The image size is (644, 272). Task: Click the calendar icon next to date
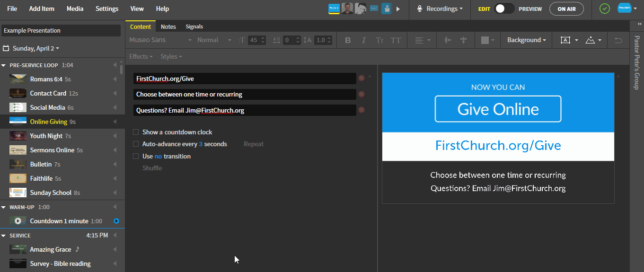coord(6,48)
